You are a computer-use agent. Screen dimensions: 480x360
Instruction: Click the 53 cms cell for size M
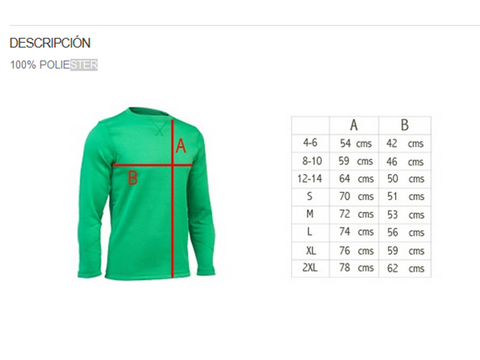pos(405,215)
